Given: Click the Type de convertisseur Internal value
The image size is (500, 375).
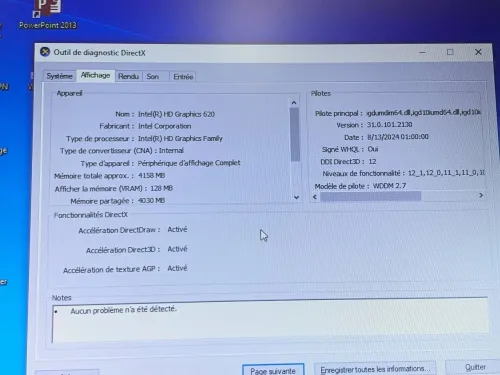Looking at the screenshot, I should coord(171,151).
